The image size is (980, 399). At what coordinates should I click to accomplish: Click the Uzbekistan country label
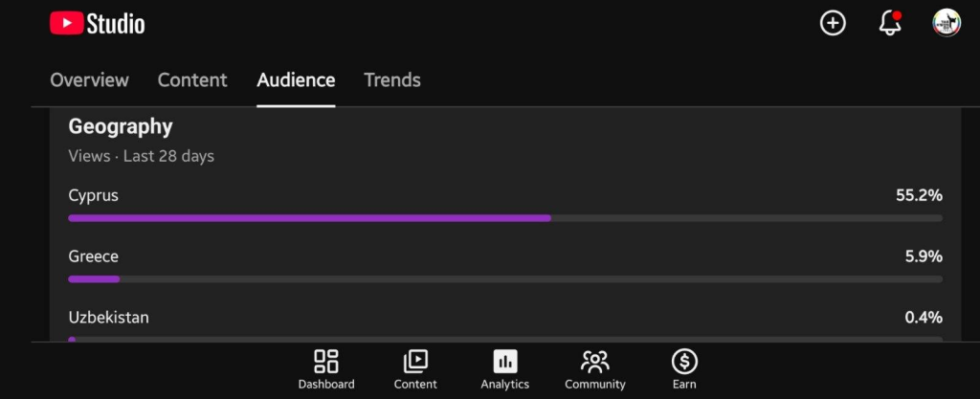pos(109,317)
